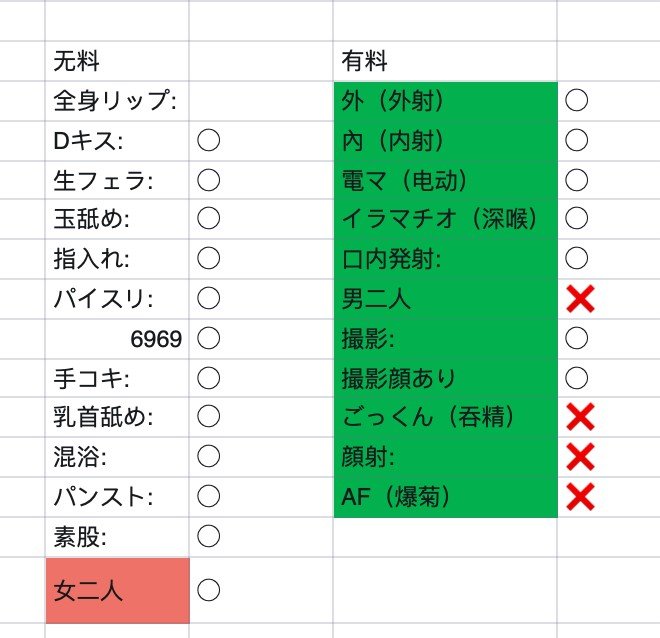Click the circle mark beside 混浴:
The width and height of the screenshot is (660, 638).
tap(208, 457)
